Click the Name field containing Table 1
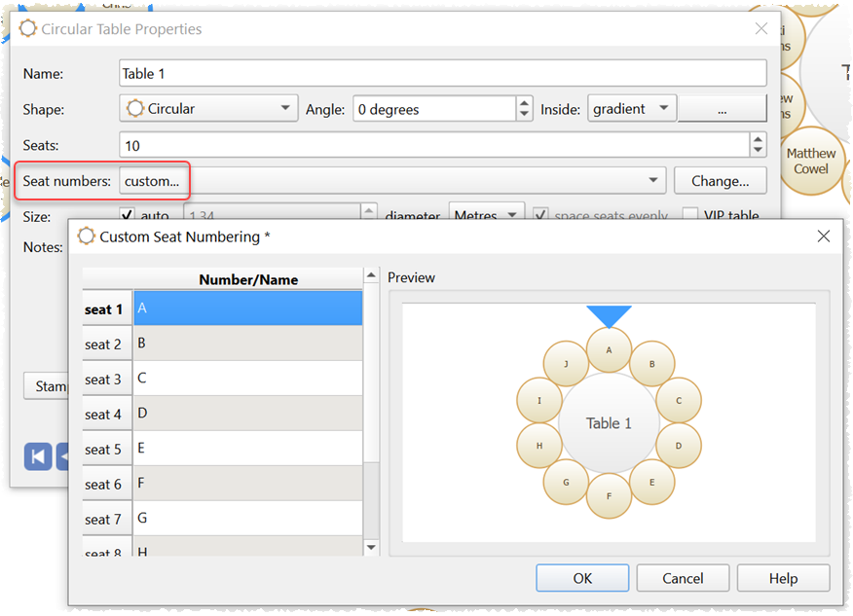This screenshot has height=616, width=853. coord(442,73)
